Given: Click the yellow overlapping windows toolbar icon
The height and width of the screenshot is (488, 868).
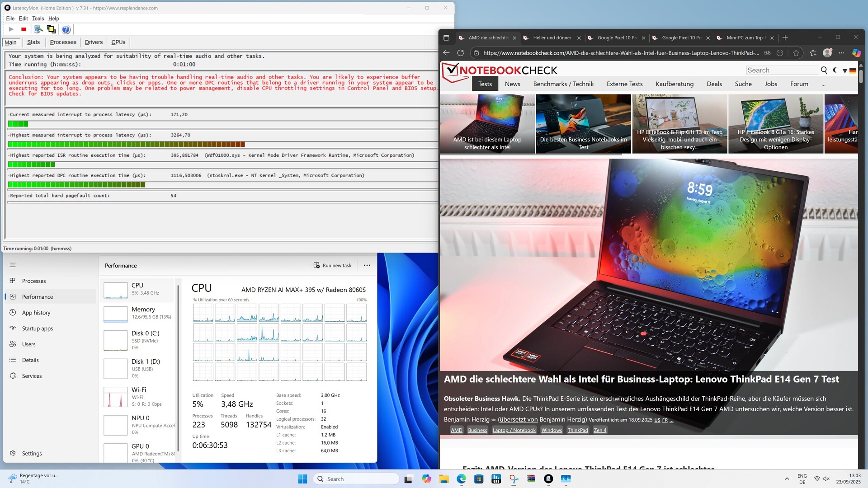Looking at the screenshot, I should 51,29.
